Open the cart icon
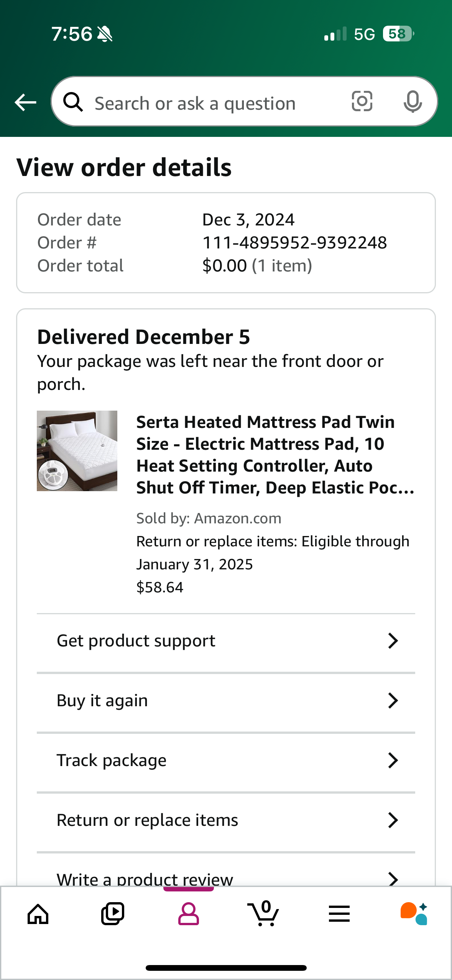452x980 pixels. pyautogui.click(x=263, y=913)
